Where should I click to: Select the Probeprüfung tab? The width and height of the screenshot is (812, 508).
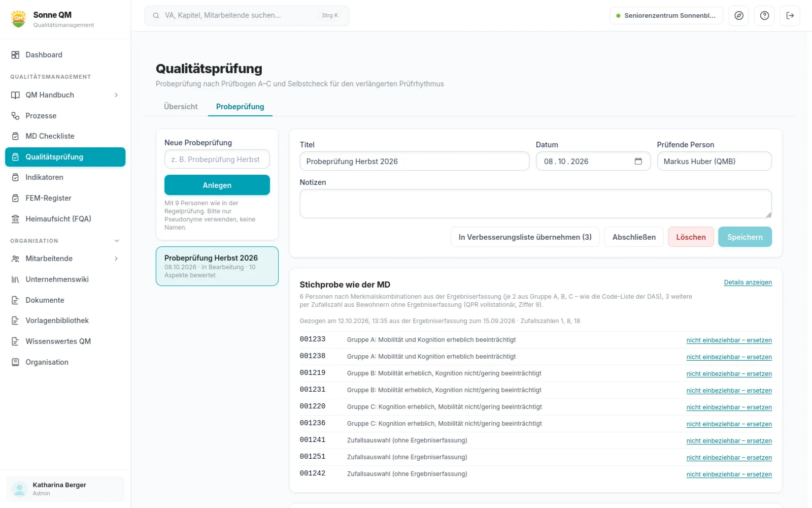(240, 107)
